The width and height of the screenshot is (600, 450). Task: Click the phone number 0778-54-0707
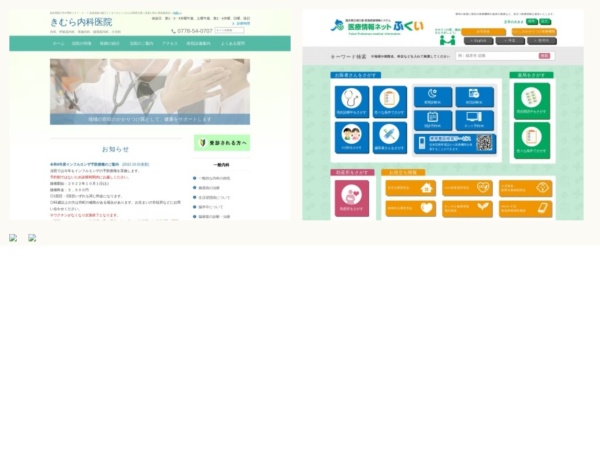194,31
